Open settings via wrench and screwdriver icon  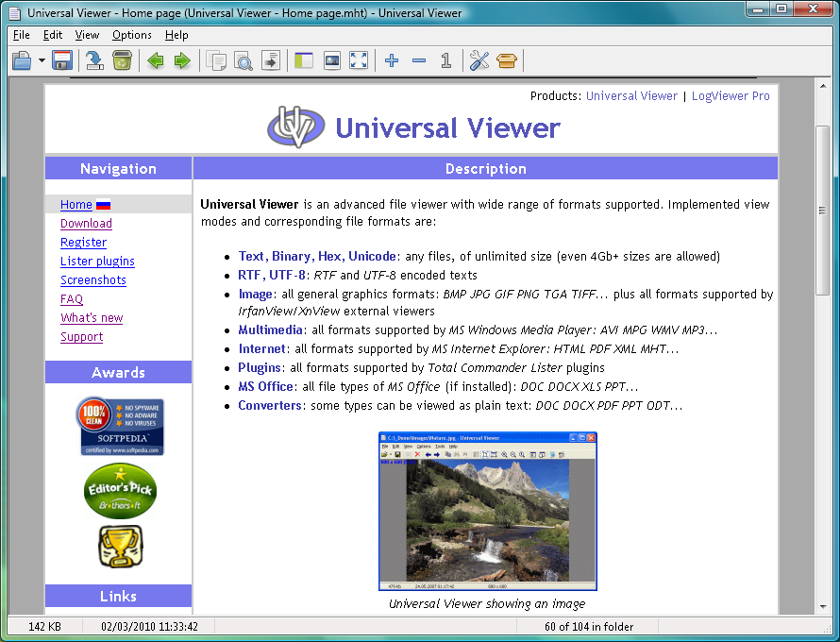(x=479, y=60)
